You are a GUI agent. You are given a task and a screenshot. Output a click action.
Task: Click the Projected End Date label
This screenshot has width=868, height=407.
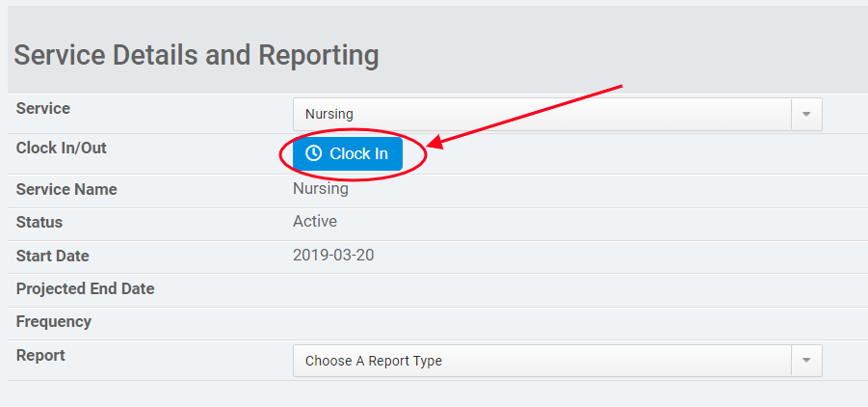[85, 289]
